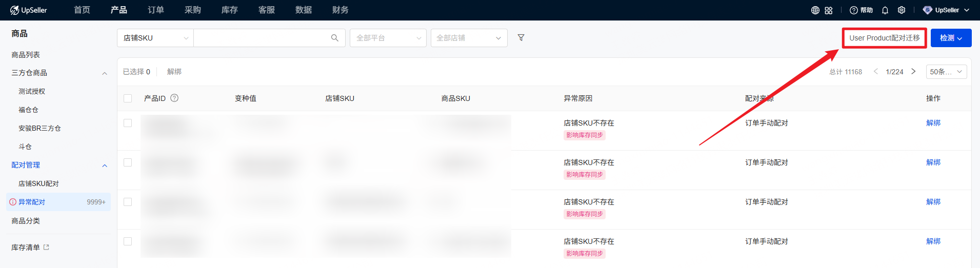
Task: Go to the next page arrow
Action: [x=913, y=72]
